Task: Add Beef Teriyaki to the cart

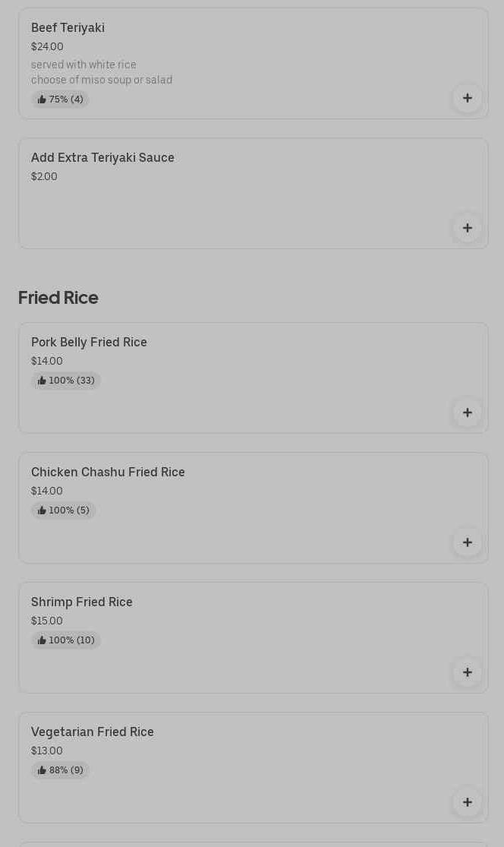Action: [x=467, y=98]
